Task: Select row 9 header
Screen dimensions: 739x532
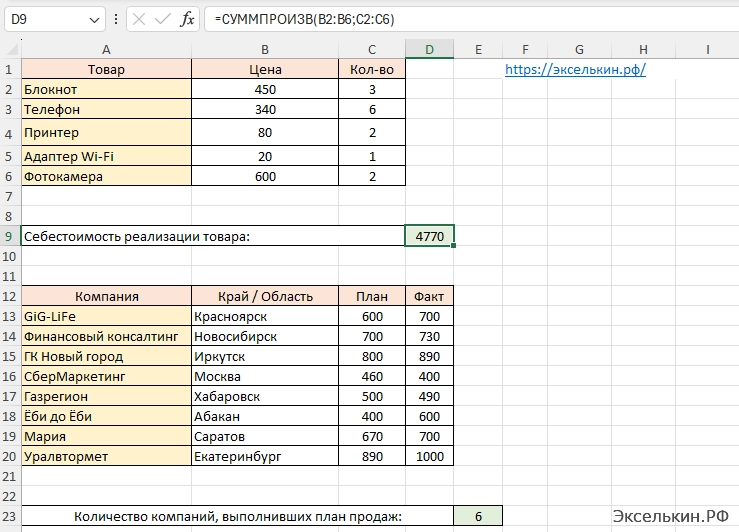Action: [10, 236]
